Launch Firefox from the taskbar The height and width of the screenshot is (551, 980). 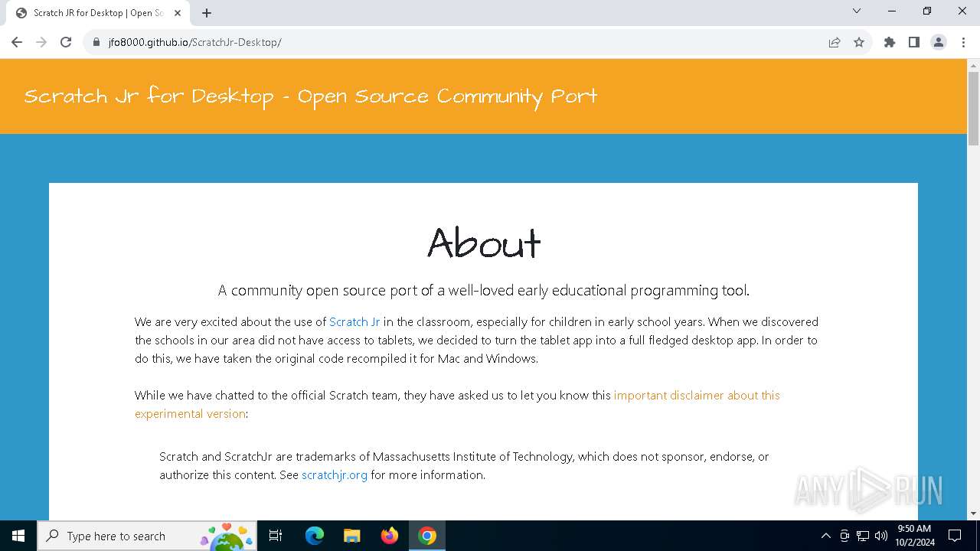click(x=390, y=536)
